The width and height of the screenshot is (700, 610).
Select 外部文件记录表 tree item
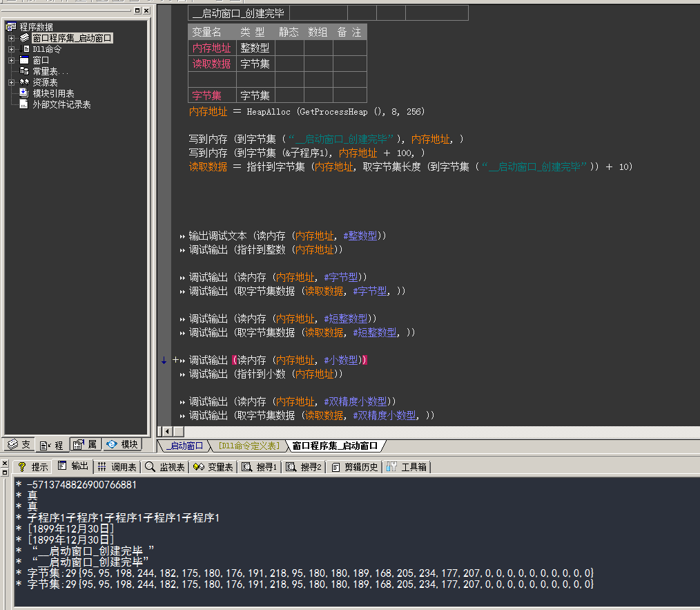point(61,104)
